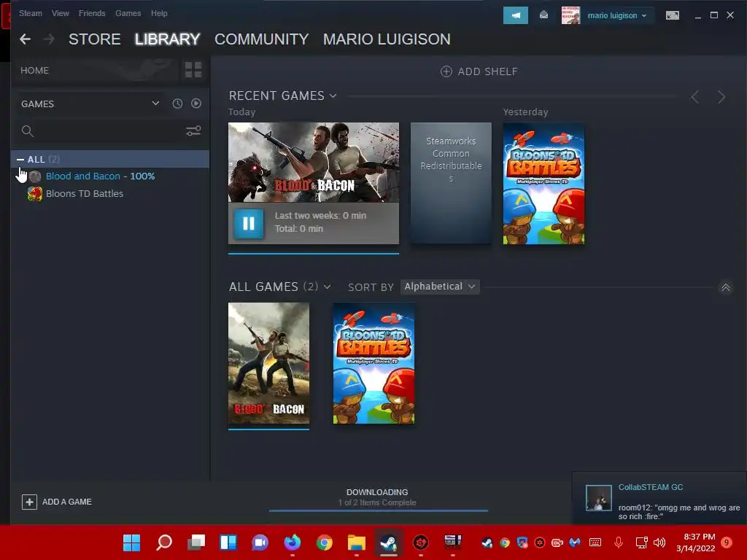Screen dimensions: 747x560
Task: Switch to the Library tab
Action: point(167,39)
